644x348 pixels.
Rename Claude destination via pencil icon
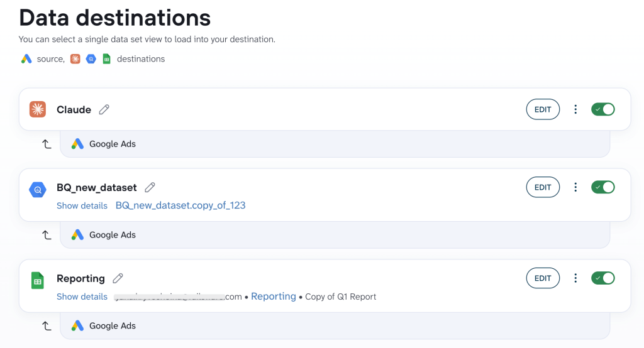[x=104, y=109]
